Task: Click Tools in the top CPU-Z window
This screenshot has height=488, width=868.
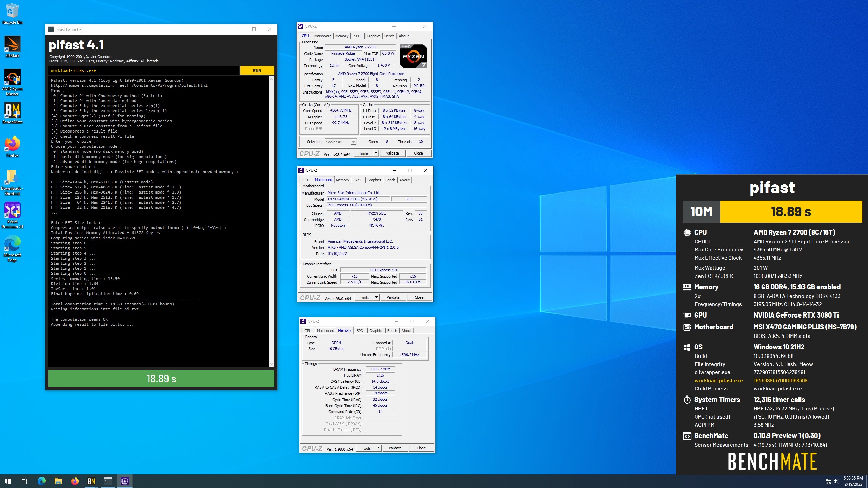Action: coord(363,153)
